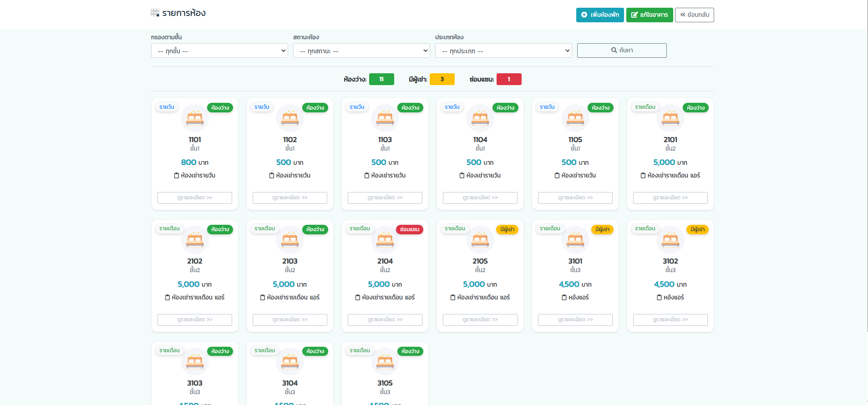Click the มีผู้เช่า status badge on room 2105
Viewport: 868px width, 405px height.
pyautogui.click(x=507, y=229)
